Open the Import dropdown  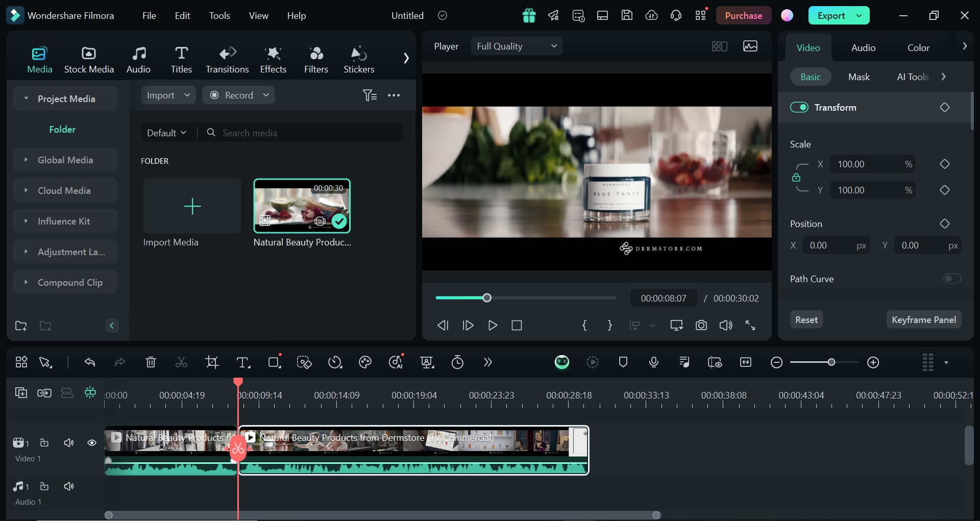coord(168,95)
